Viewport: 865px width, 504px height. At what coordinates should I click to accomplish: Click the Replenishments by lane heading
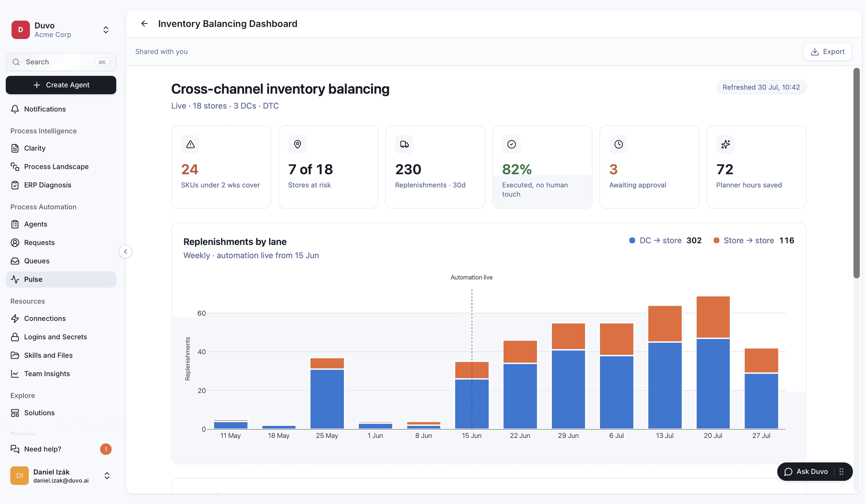pos(235,242)
